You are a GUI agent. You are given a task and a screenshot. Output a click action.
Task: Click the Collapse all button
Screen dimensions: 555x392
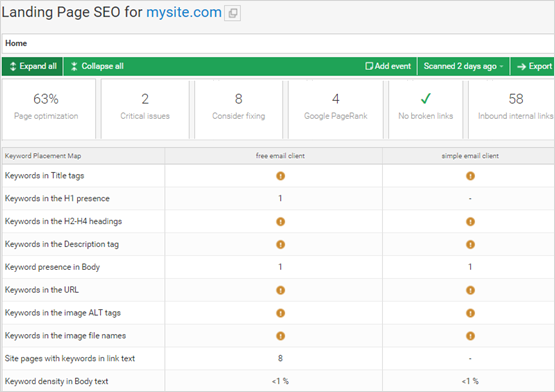[98, 66]
